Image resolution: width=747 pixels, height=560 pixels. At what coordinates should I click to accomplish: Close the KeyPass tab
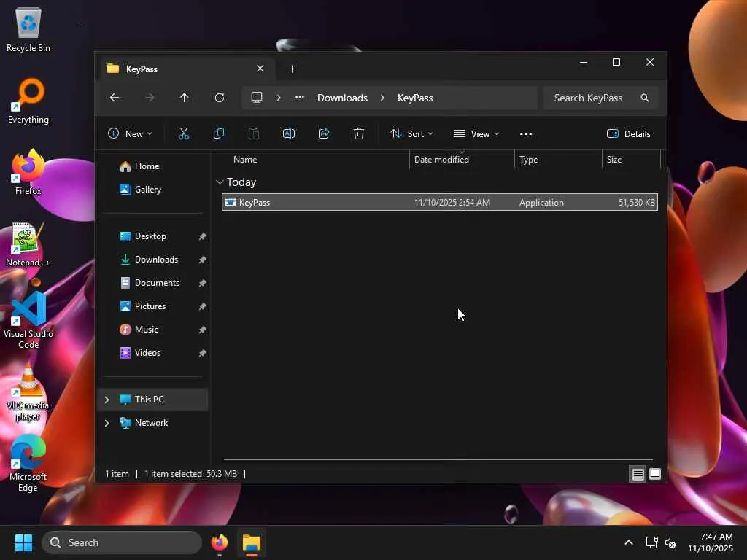[260, 69]
